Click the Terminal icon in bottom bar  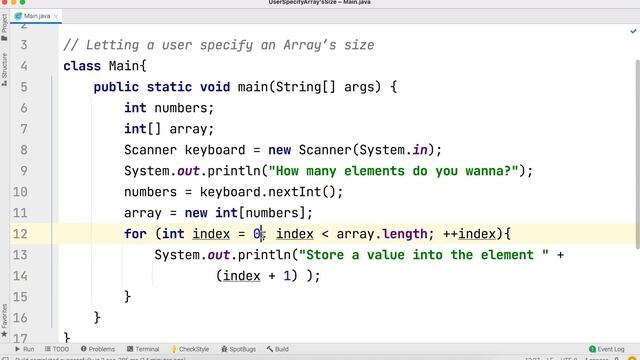tap(130, 349)
